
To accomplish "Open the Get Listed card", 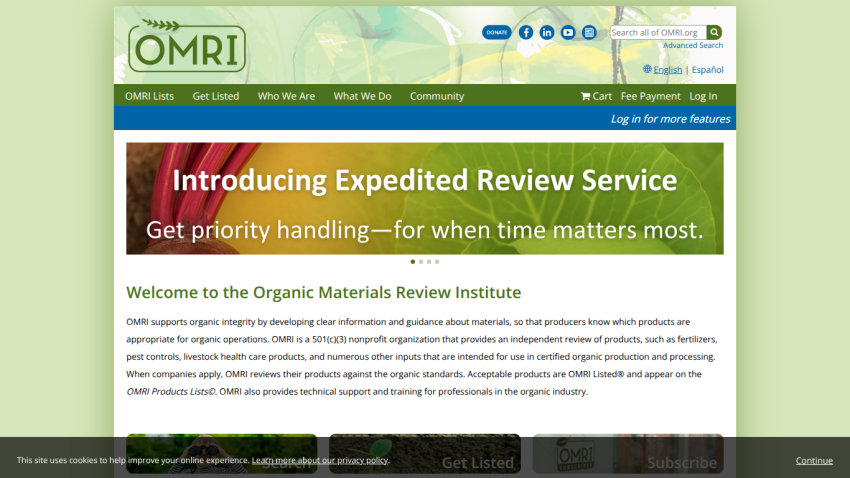I will [425, 454].
